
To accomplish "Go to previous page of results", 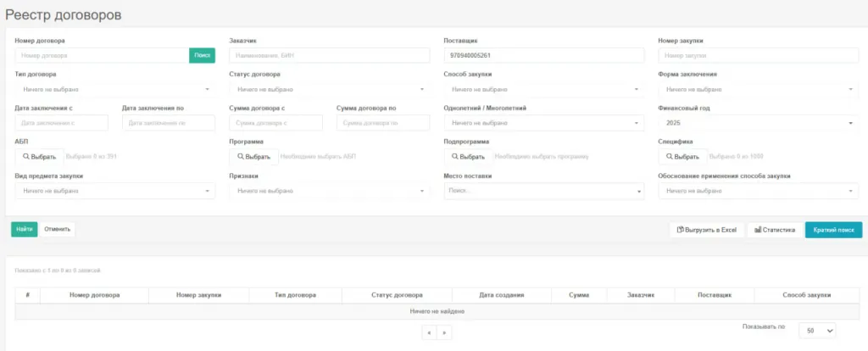I will pos(430,332).
